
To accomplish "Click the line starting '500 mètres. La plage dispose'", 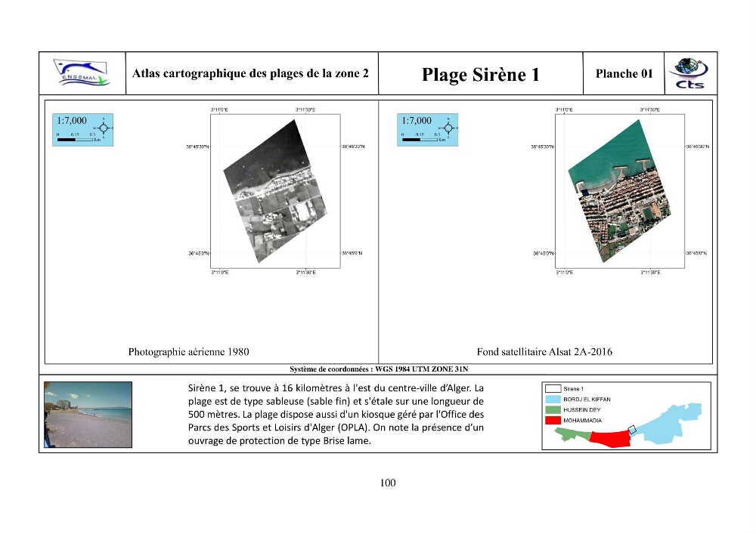I will 336,415.
